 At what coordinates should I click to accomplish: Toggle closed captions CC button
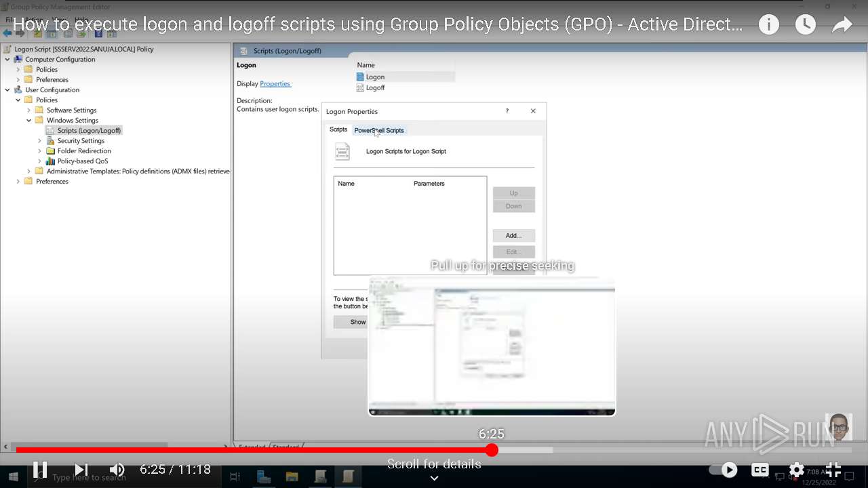tap(760, 469)
